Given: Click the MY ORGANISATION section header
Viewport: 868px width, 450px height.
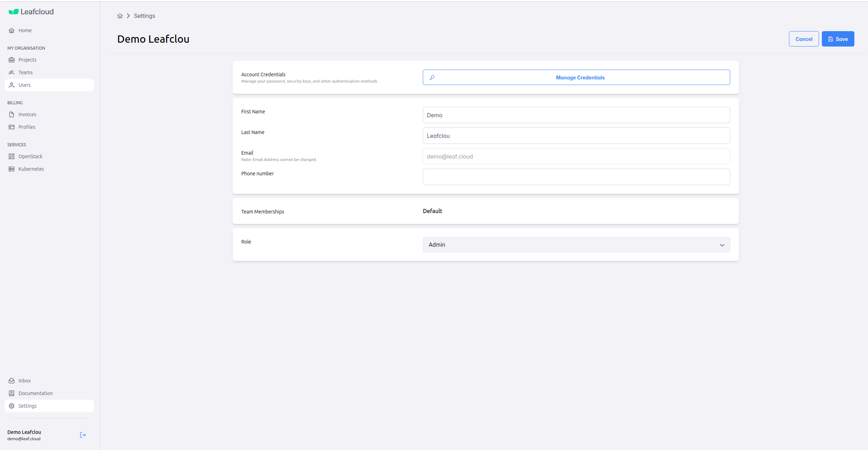Looking at the screenshot, I should [x=26, y=48].
